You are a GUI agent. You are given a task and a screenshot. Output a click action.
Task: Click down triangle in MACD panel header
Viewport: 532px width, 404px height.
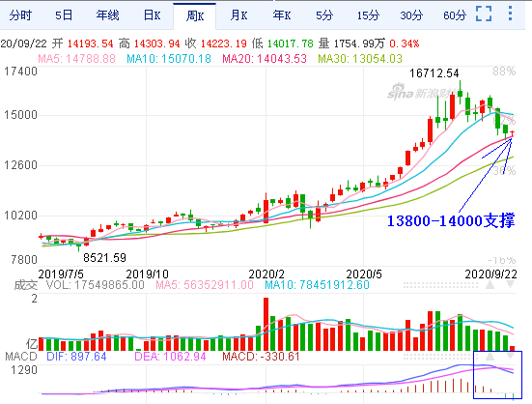tap(511, 356)
